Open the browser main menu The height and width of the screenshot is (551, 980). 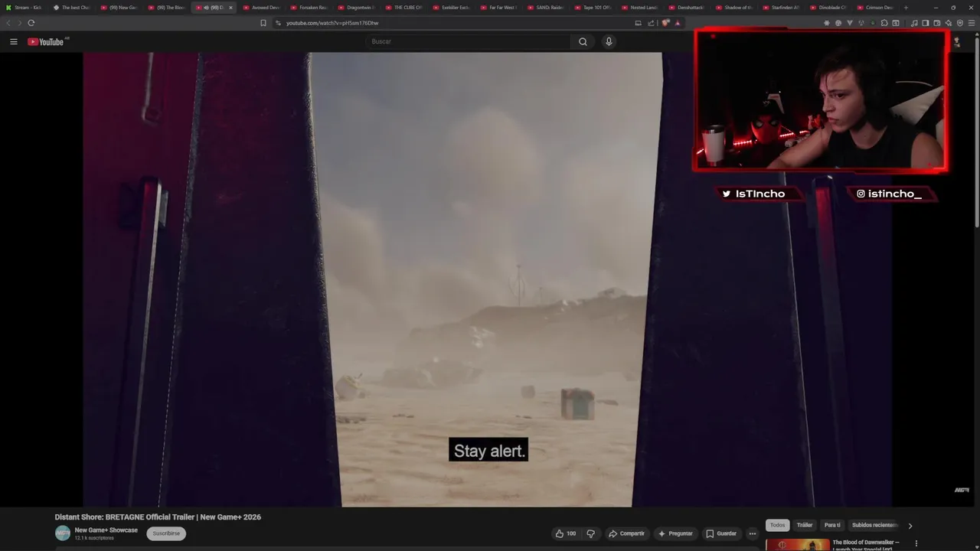[972, 23]
